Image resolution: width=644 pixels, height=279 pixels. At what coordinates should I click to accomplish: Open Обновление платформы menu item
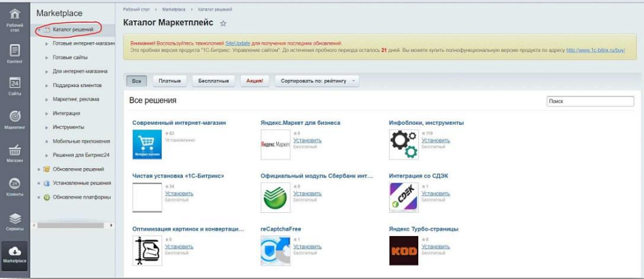click(81, 197)
